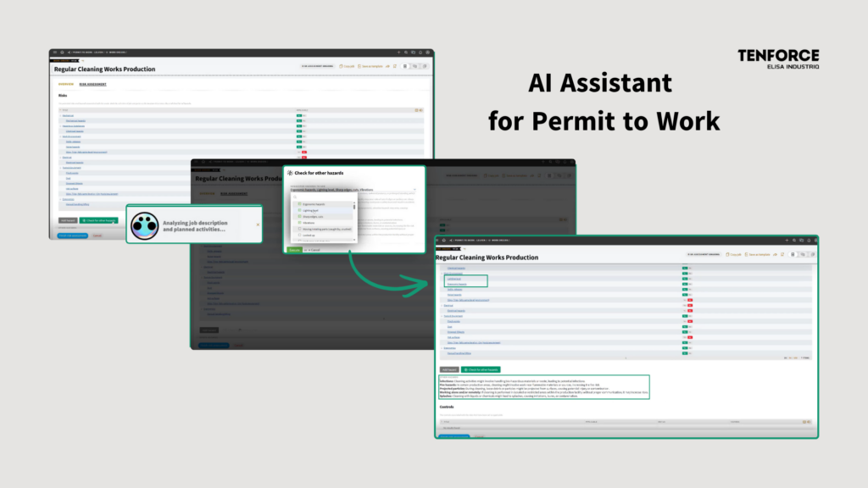Screen dimensions: 868x488
Task: Click the share arrow icon in top-left window
Action: pos(387,66)
